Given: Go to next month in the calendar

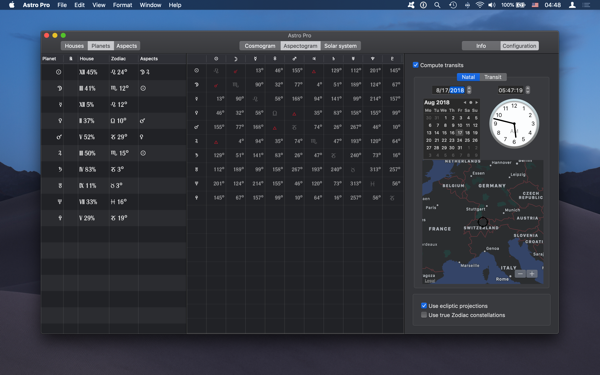Looking at the screenshot, I should click(x=476, y=103).
